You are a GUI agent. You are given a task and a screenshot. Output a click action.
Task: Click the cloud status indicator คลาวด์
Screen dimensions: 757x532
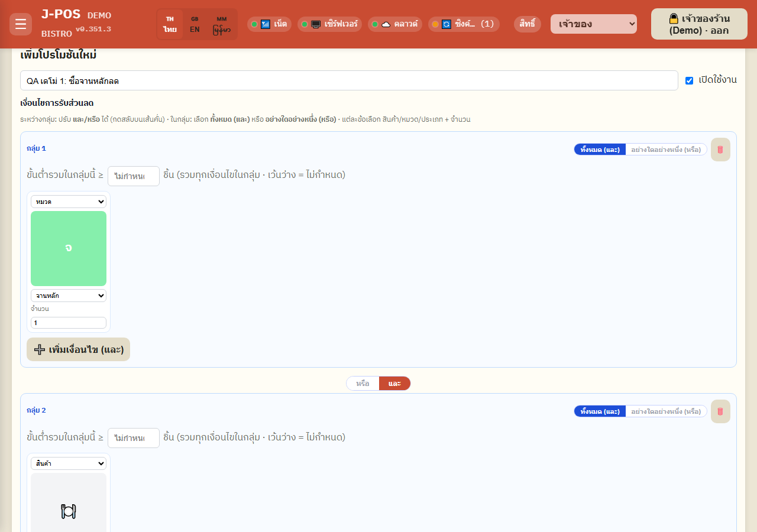pyautogui.click(x=395, y=24)
